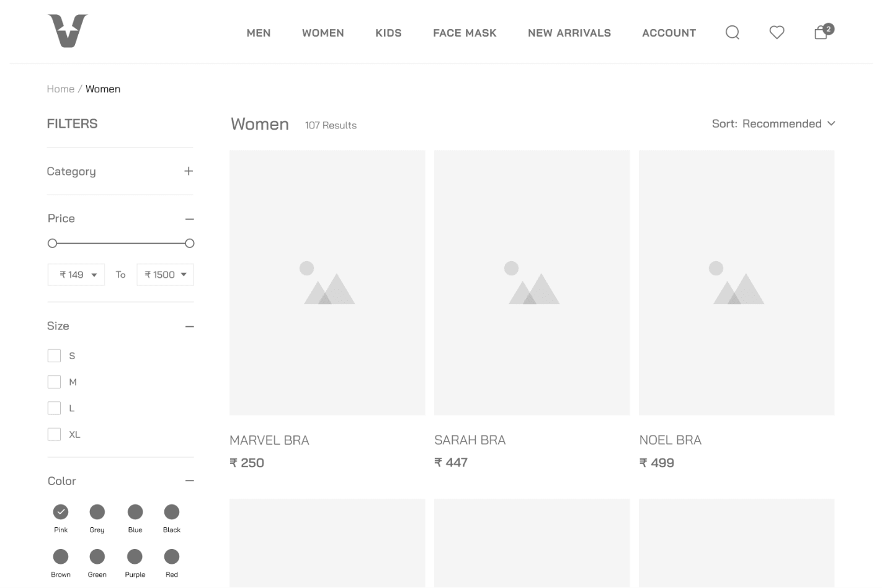Open the Sarah Bra product title
Image resolution: width=882 pixels, height=588 pixels.
470,440
